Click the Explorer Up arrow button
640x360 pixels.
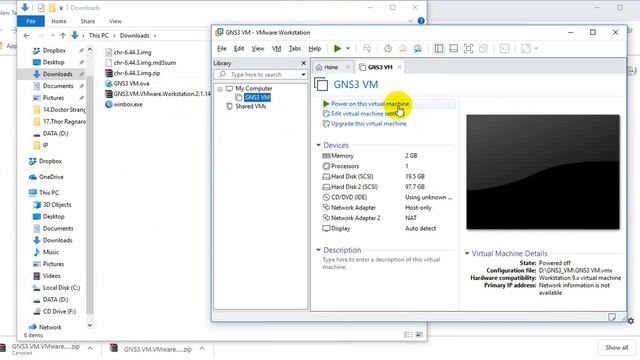pyautogui.click(x=62, y=36)
